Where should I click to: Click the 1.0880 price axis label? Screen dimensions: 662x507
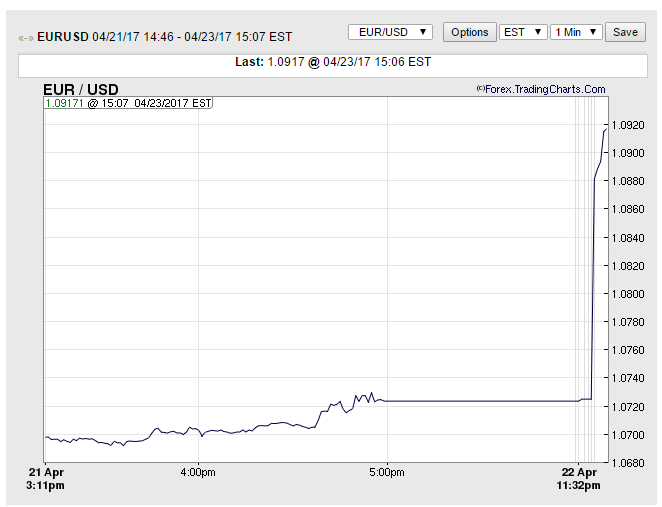pyautogui.click(x=628, y=181)
